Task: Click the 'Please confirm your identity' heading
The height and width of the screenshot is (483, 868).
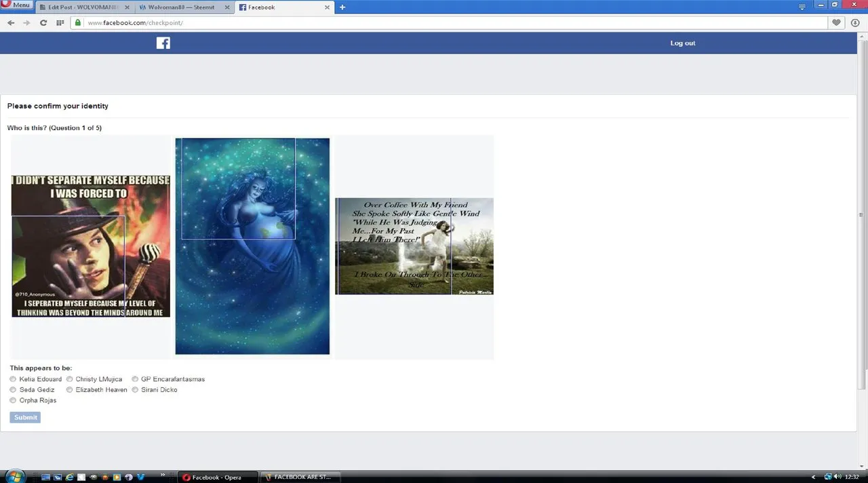Action: pos(58,106)
